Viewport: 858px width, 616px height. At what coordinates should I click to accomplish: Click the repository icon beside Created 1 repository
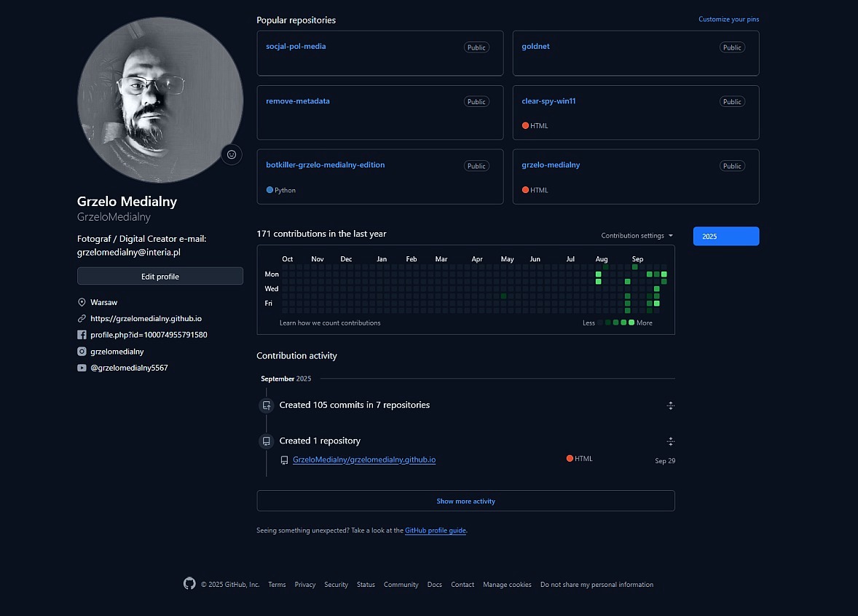tap(266, 441)
